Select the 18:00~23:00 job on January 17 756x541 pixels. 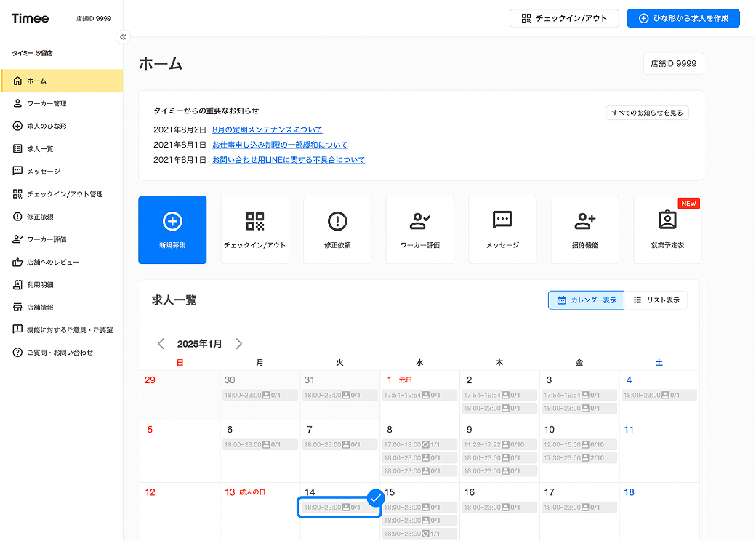[579, 508]
